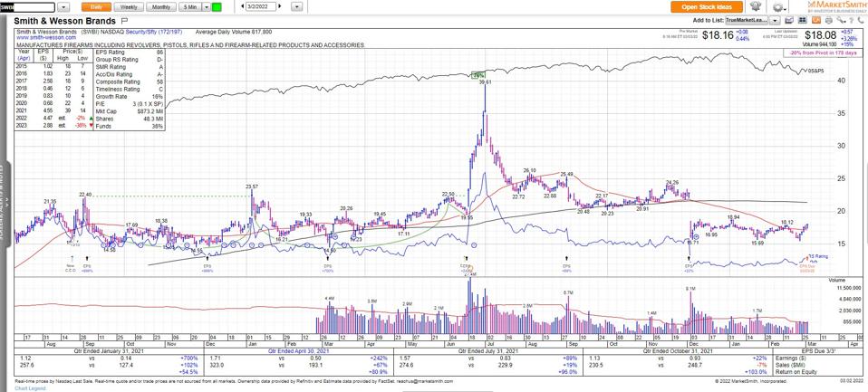
Task: Toggle the green real-time indicator box
Action: pyautogui.click(x=216, y=6)
